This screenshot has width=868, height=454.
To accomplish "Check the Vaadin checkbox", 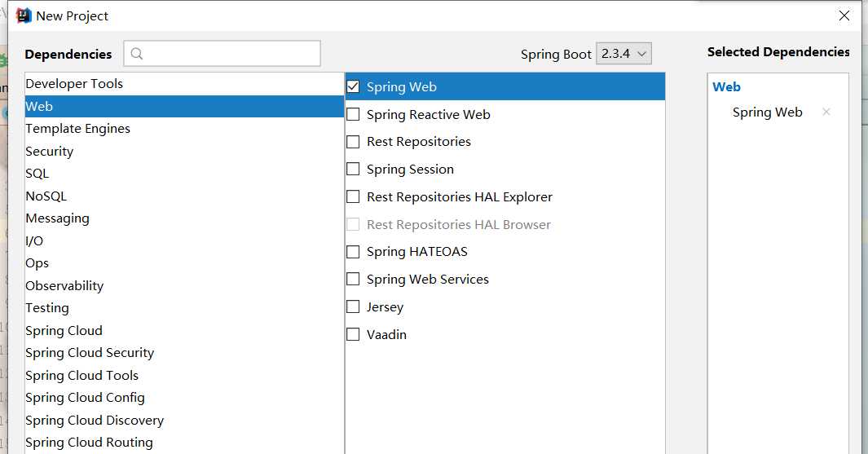I will point(353,334).
